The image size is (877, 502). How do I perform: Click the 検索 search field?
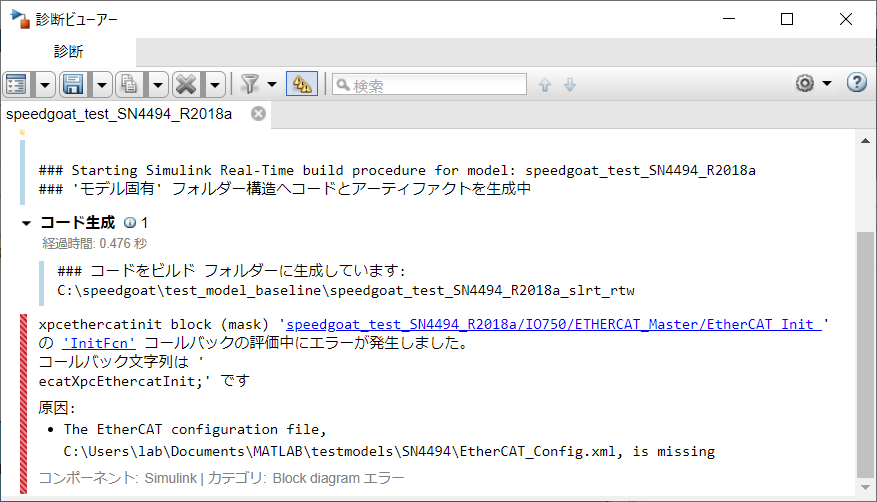click(430, 85)
